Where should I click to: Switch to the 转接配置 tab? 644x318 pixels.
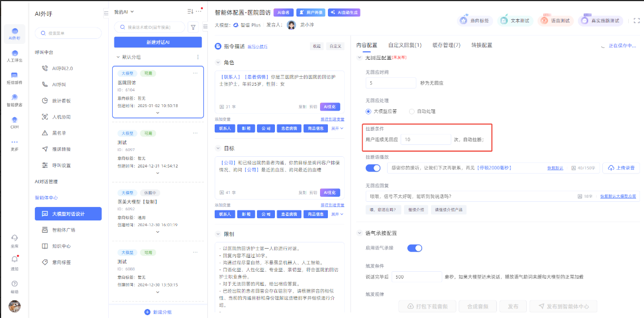482,45
